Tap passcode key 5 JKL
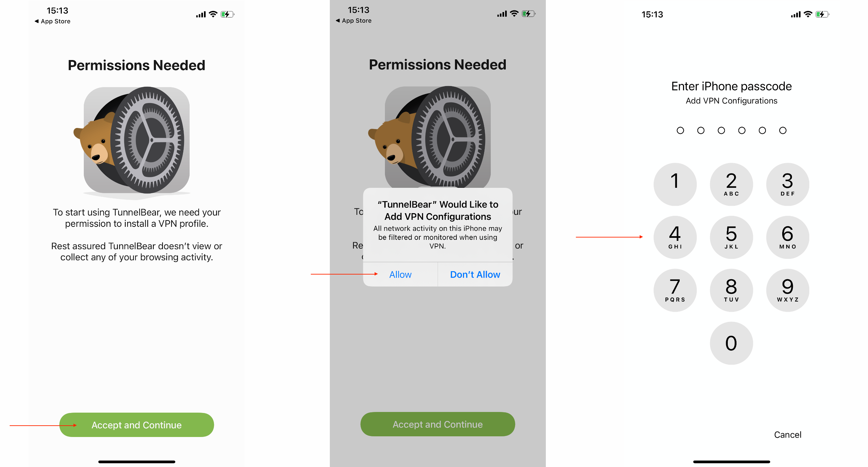868x467 pixels. point(731,238)
